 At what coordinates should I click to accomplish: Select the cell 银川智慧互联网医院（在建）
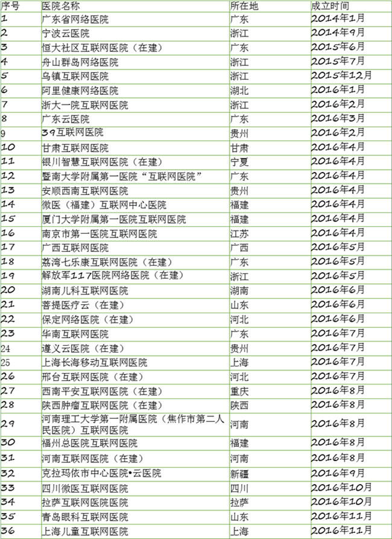click(135, 162)
